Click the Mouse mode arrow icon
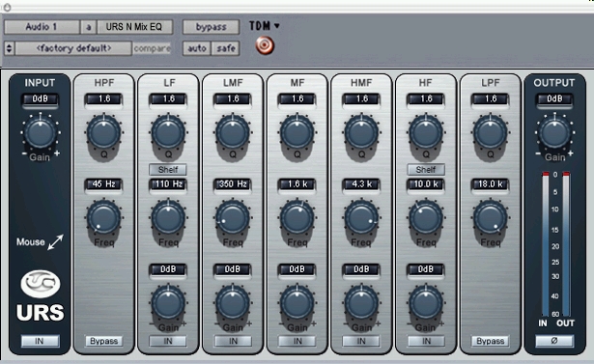 pyautogui.click(x=55, y=242)
